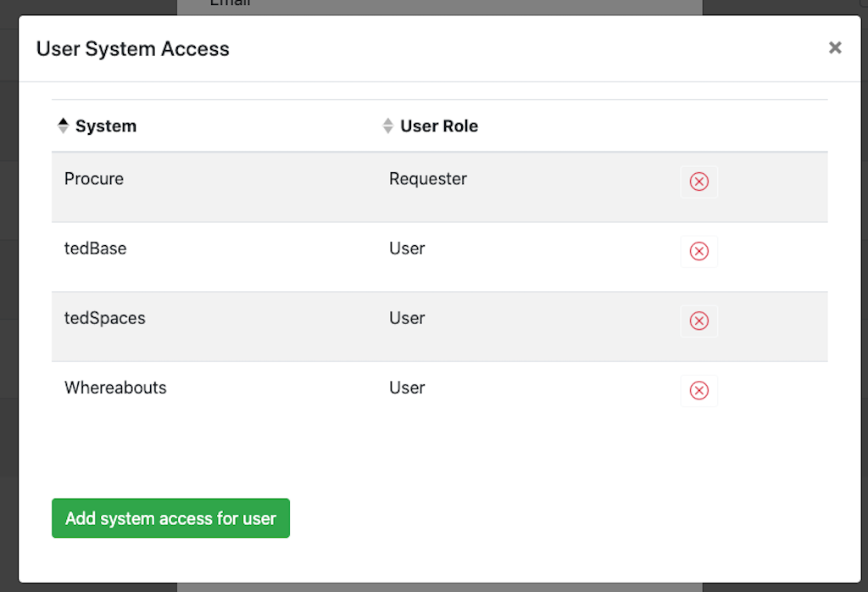Click the System column sort arrows
Image resolution: width=868 pixels, height=592 pixels.
[x=63, y=126]
